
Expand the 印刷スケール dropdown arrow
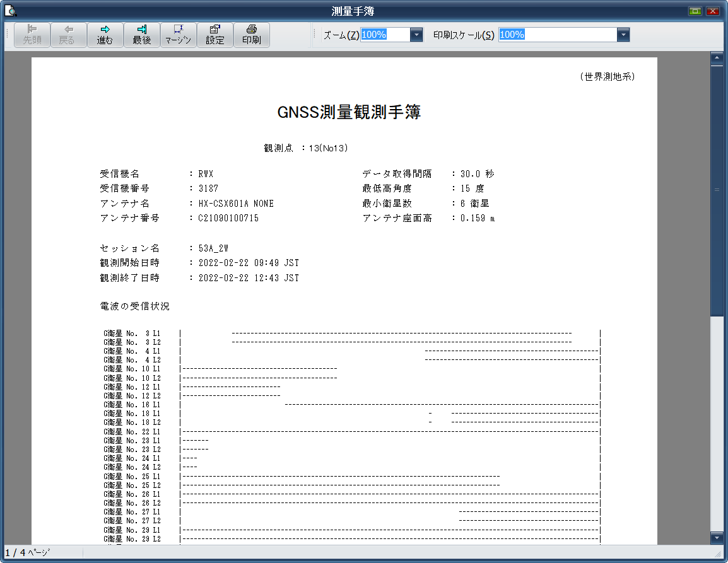pyautogui.click(x=623, y=35)
